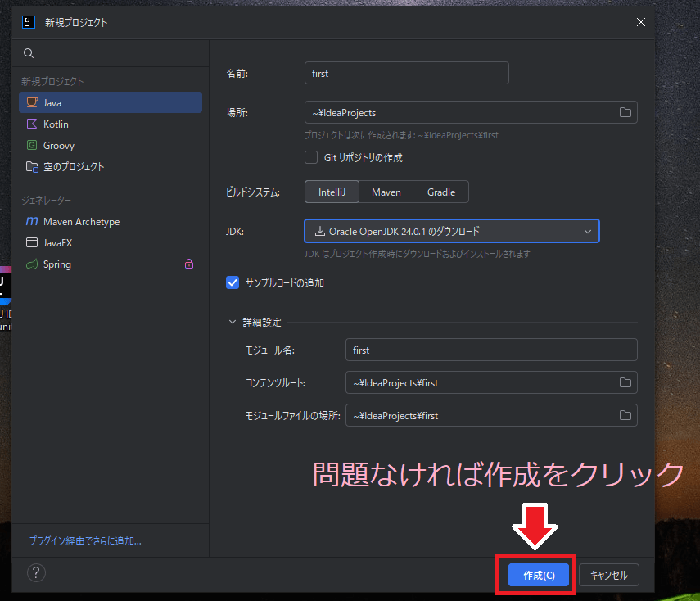Viewport: 700px width, 601px height.
Task: Select the Java project type
Action: pyautogui.click(x=111, y=102)
